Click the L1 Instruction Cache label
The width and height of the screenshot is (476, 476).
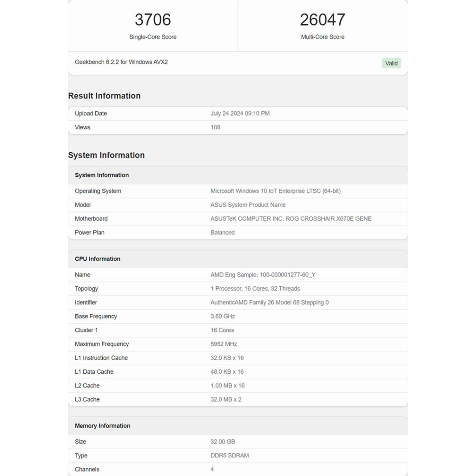pyautogui.click(x=101, y=358)
